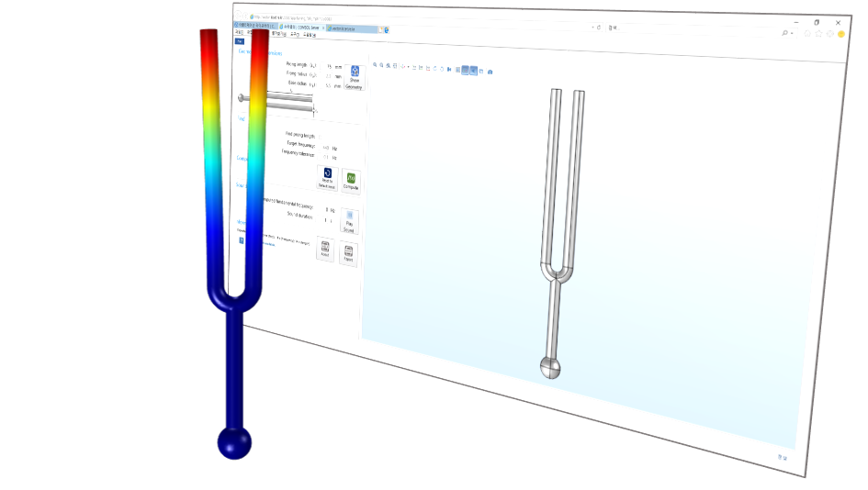This screenshot has width=868, height=490.
Task: Click the yellow smiley feedback icon
Action: (x=841, y=34)
